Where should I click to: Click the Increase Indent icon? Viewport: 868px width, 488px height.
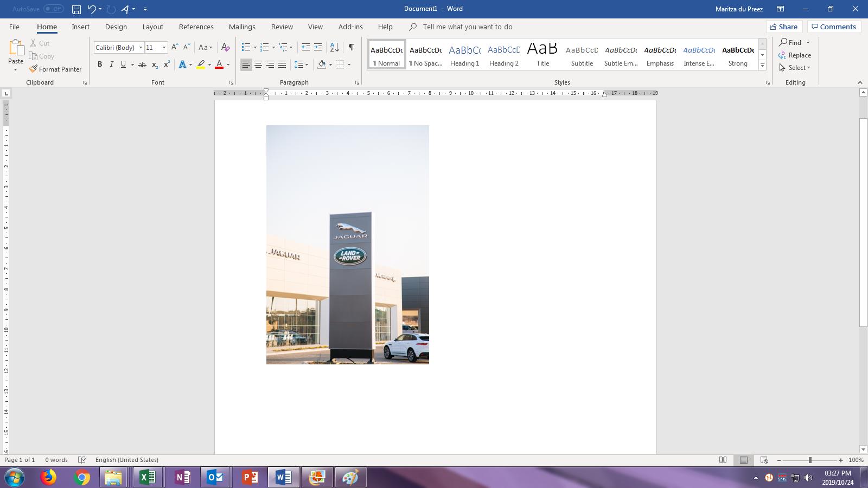(318, 47)
